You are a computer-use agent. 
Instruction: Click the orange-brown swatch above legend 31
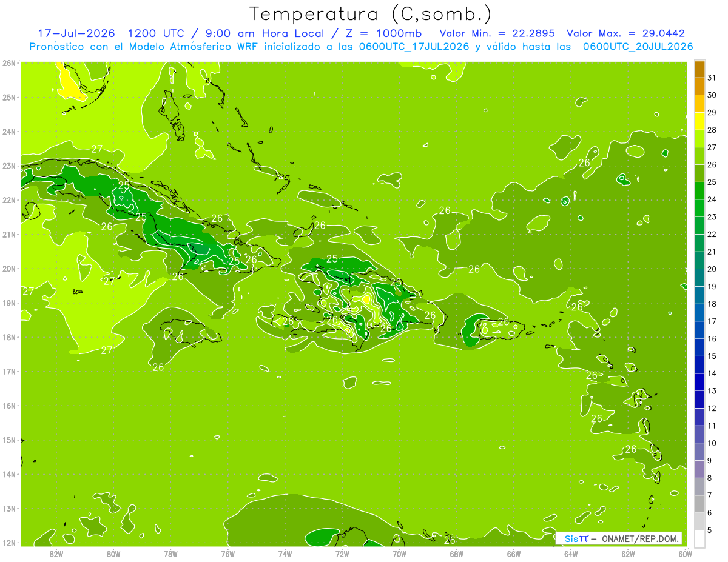[699, 69]
